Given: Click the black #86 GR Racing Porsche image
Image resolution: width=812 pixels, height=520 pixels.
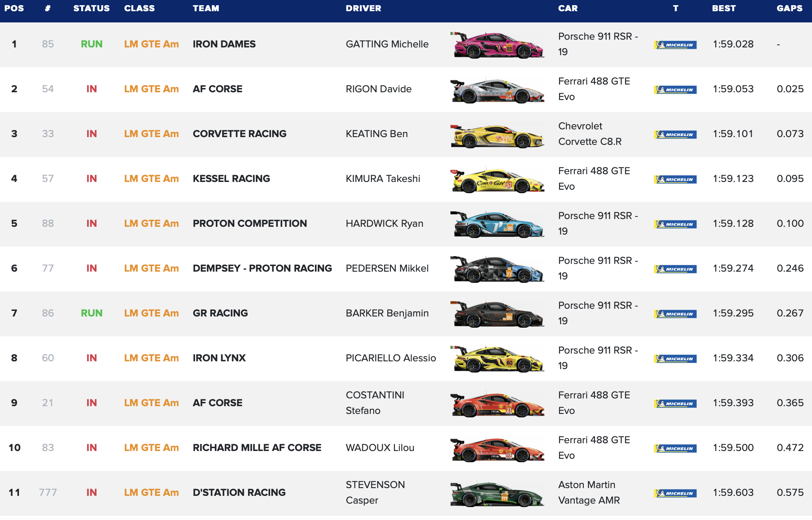Looking at the screenshot, I should [497, 313].
